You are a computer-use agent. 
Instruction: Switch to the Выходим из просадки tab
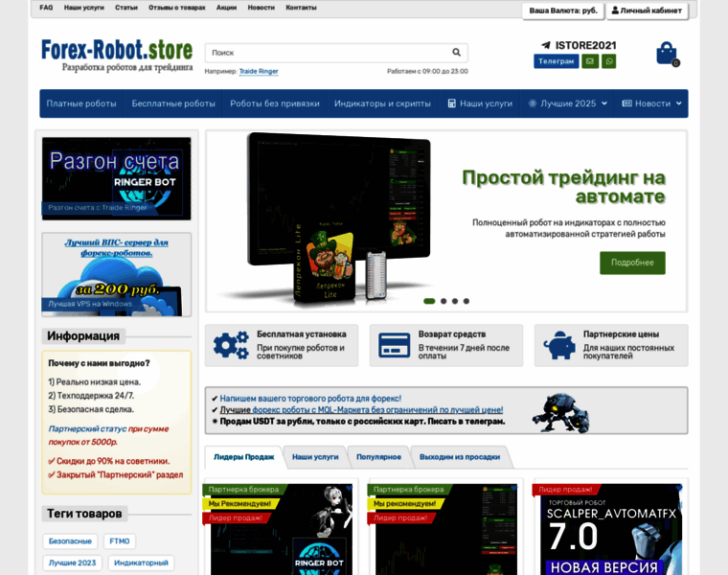pos(460,457)
